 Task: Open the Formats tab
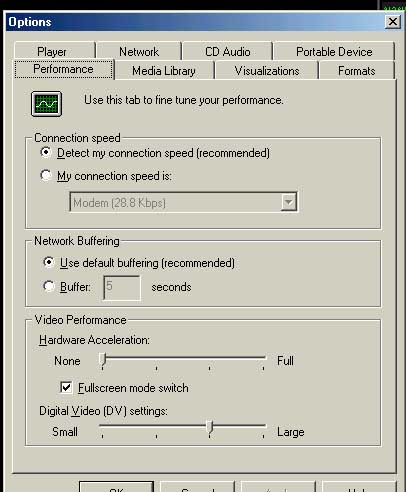[x=356, y=70]
